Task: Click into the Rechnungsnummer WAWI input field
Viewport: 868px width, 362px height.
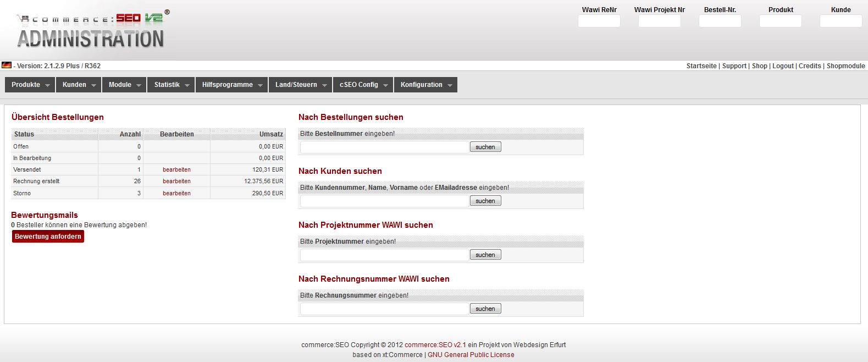Action: point(384,309)
